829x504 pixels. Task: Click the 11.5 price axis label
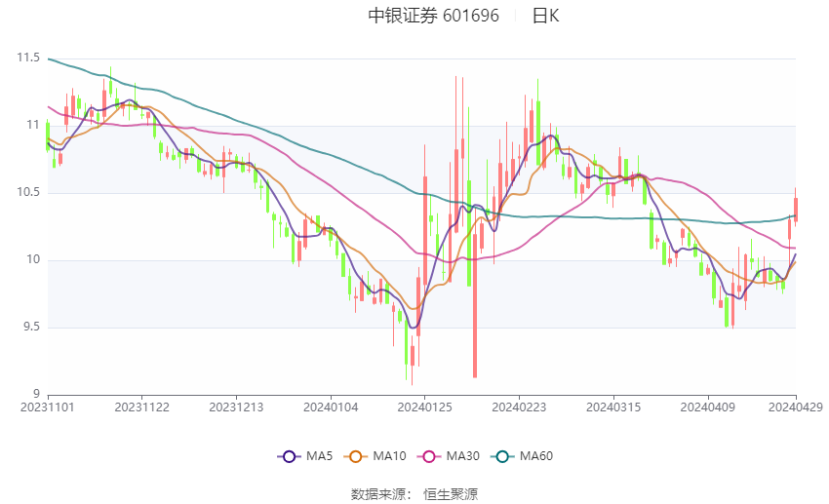[28, 58]
